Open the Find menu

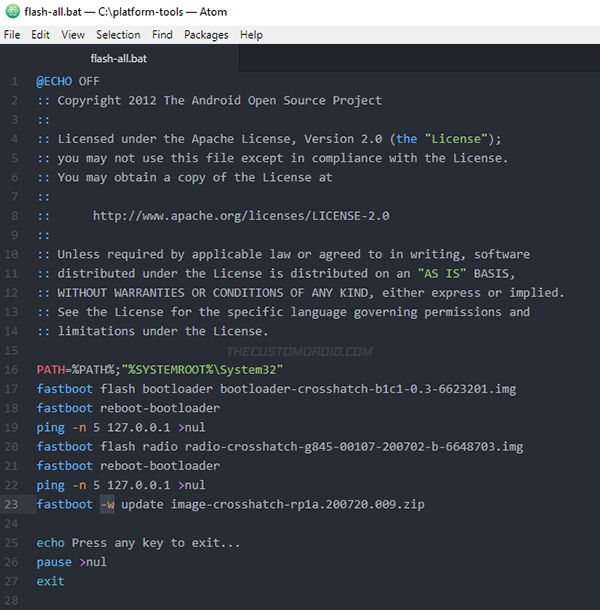(x=162, y=35)
